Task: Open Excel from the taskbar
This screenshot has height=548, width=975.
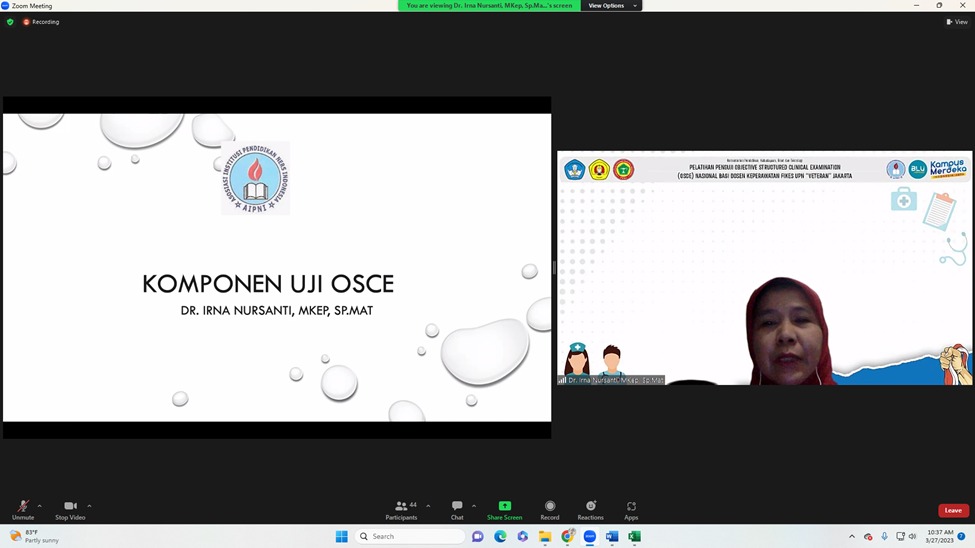Action: tap(634, 537)
